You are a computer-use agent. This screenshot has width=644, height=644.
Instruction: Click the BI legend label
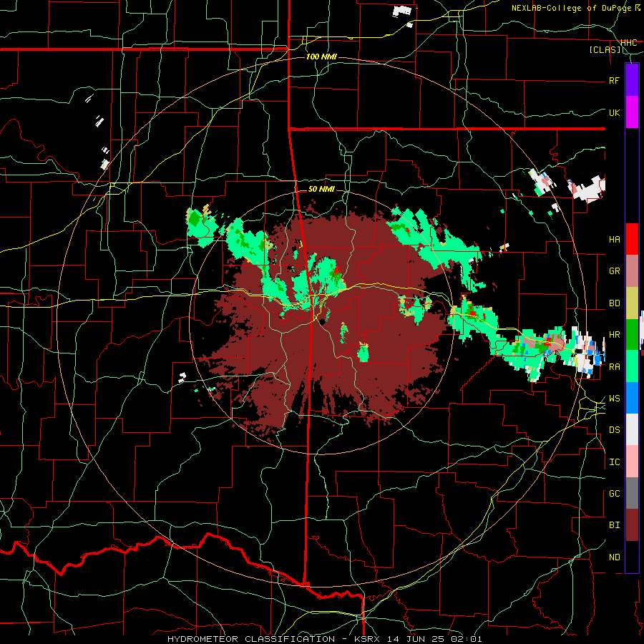(615, 525)
